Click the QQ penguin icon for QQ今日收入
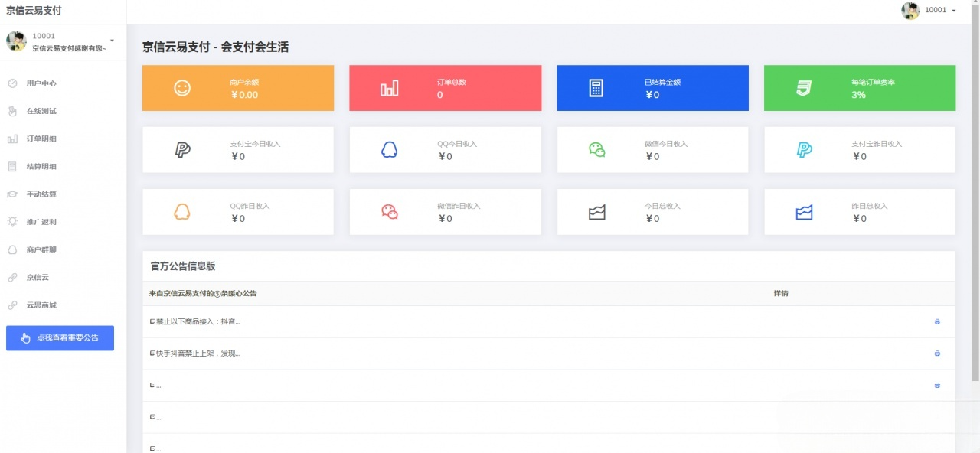980x453 pixels. (x=389, y=150)
